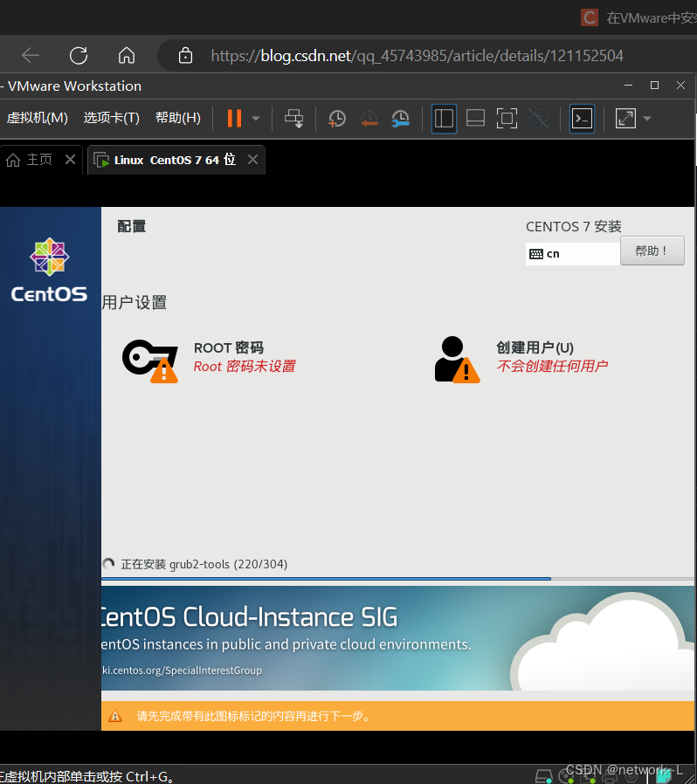
Task: Click the root key icon
Action: click(150, 361)
